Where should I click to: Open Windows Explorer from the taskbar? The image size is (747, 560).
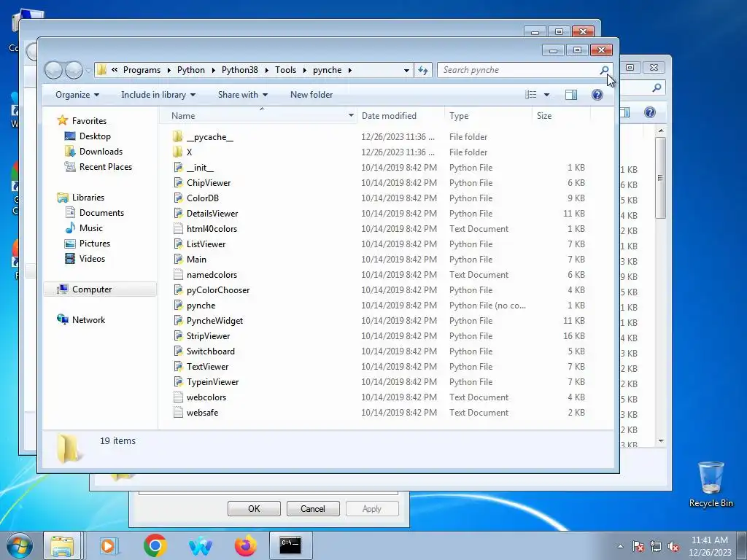point(63,545)
